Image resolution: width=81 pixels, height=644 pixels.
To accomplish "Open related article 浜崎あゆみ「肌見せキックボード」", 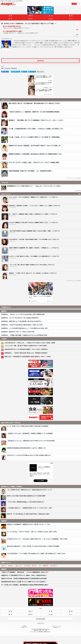I will click(x=18, y=332).
